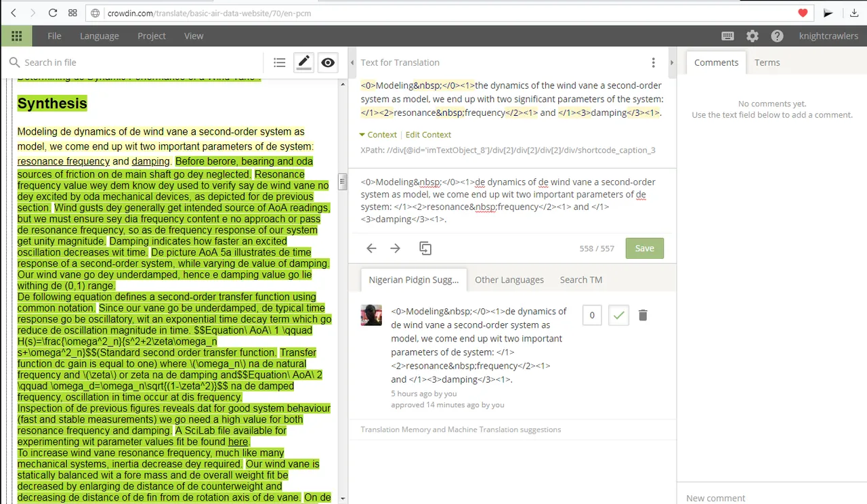Open the Search TM tab
This screenshot has width=867, height=504.
click(580, 280)
